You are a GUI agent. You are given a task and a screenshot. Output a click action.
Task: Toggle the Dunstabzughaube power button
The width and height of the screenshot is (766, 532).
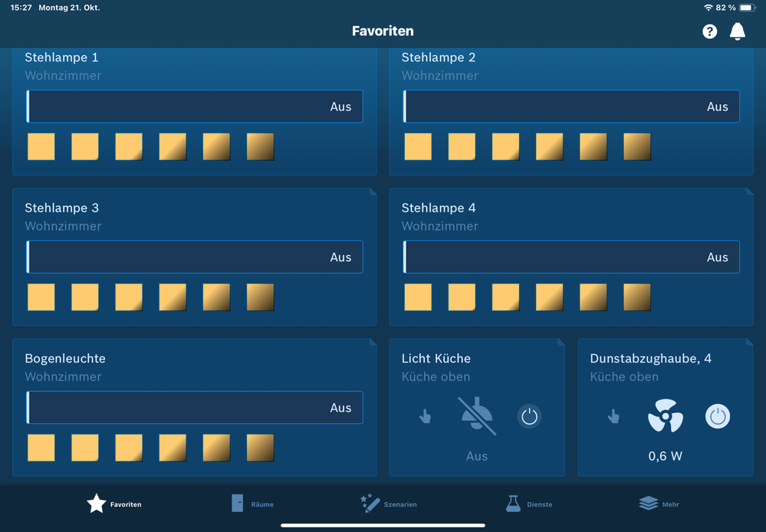click(717, 416)
